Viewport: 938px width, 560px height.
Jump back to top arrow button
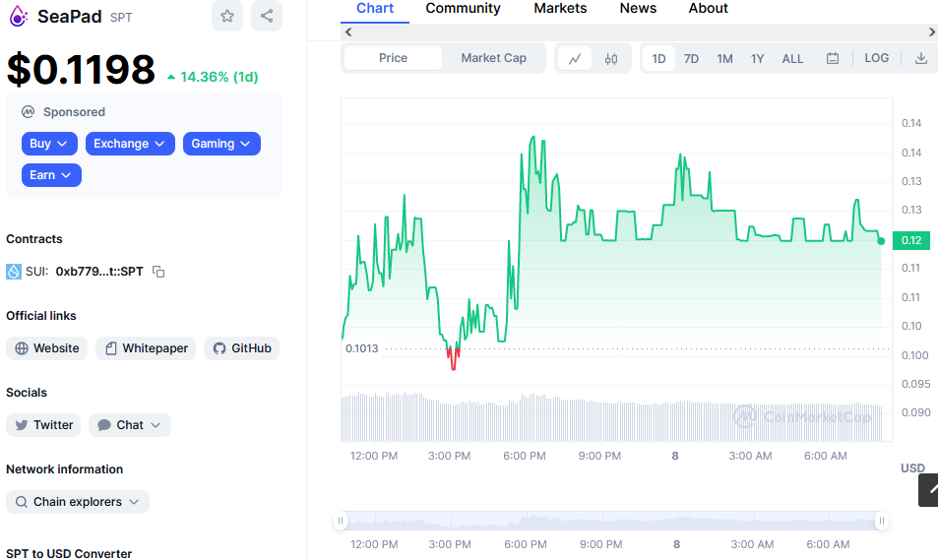pyautogui.click(x=929, y=490)
